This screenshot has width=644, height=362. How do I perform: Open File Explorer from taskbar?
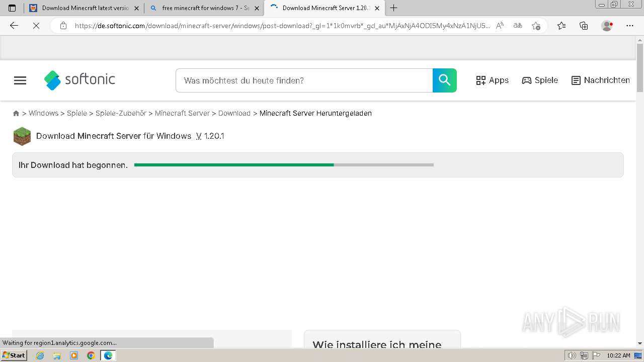click(57, 355)
